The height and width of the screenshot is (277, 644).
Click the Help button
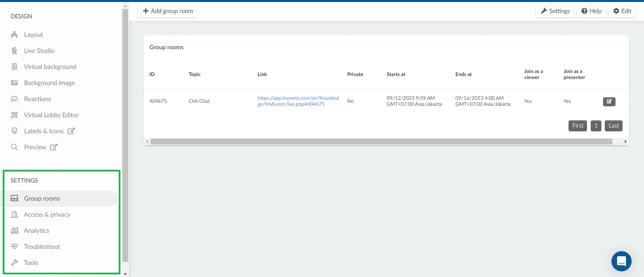pyautogui.click(x=591, y=11)
